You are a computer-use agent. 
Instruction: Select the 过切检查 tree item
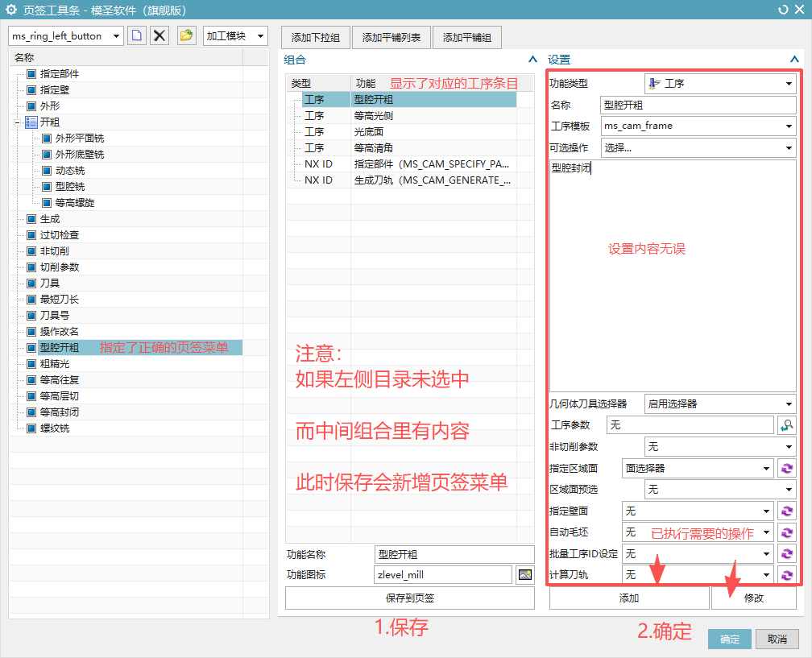click(60, 235)
